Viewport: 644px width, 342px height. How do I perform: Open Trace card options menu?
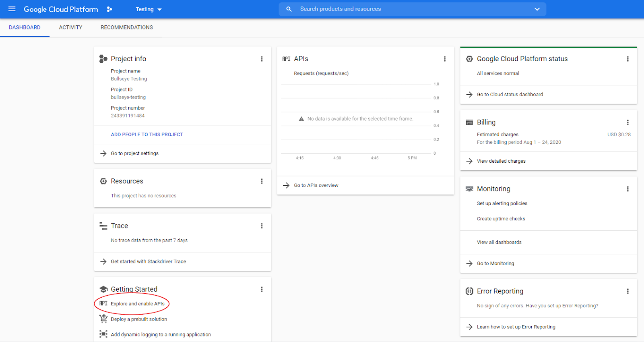tap(262, 226)
